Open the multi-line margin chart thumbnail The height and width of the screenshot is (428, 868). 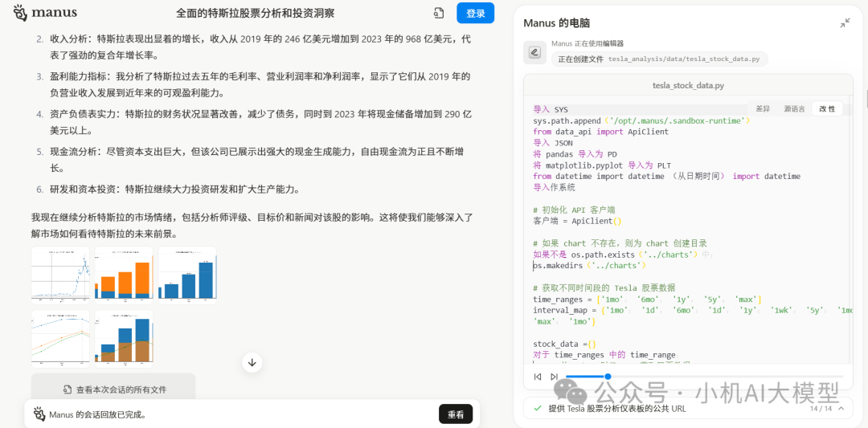[x=60, y=338]
